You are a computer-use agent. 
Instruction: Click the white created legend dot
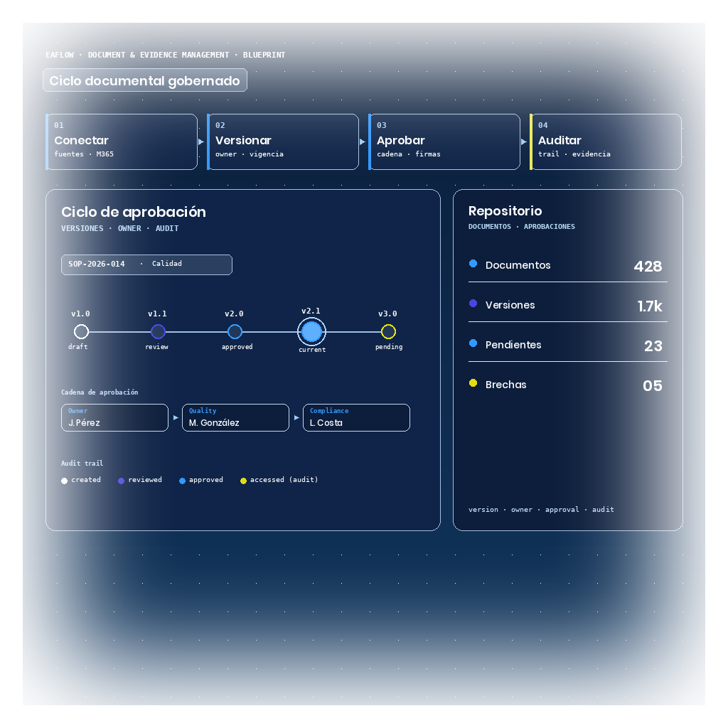(x=64, y=481)
